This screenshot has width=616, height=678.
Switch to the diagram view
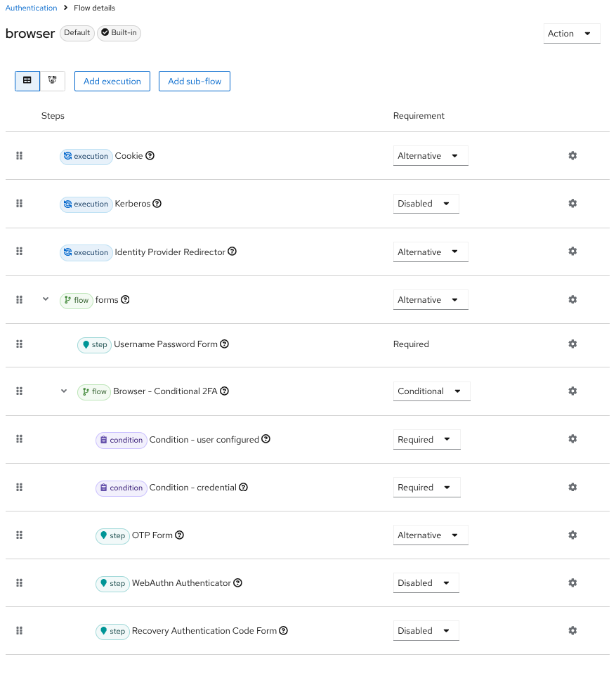(x=52, y=81)
